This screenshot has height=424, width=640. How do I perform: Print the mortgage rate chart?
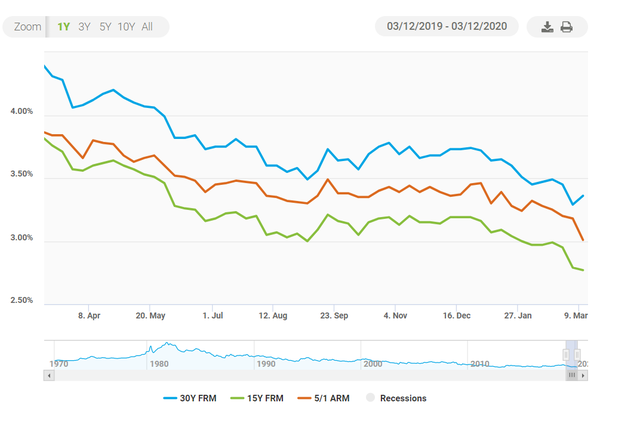pyautogui.click(x=567, y=27)
